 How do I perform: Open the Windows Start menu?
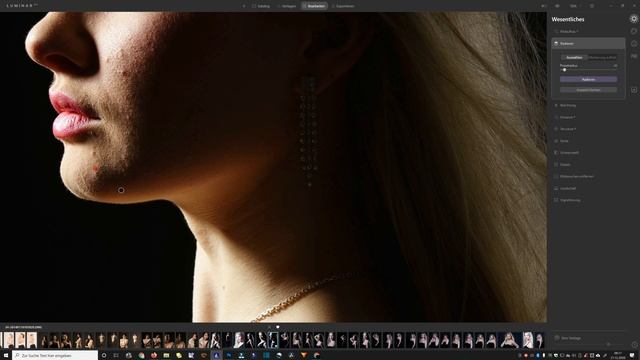[x=6, y=356]
